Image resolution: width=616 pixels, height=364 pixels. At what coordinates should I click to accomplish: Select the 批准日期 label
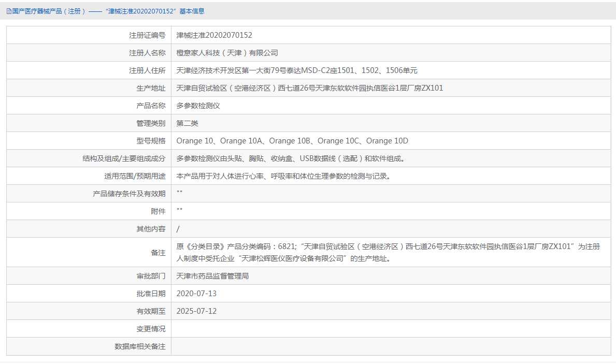[151, 294]
